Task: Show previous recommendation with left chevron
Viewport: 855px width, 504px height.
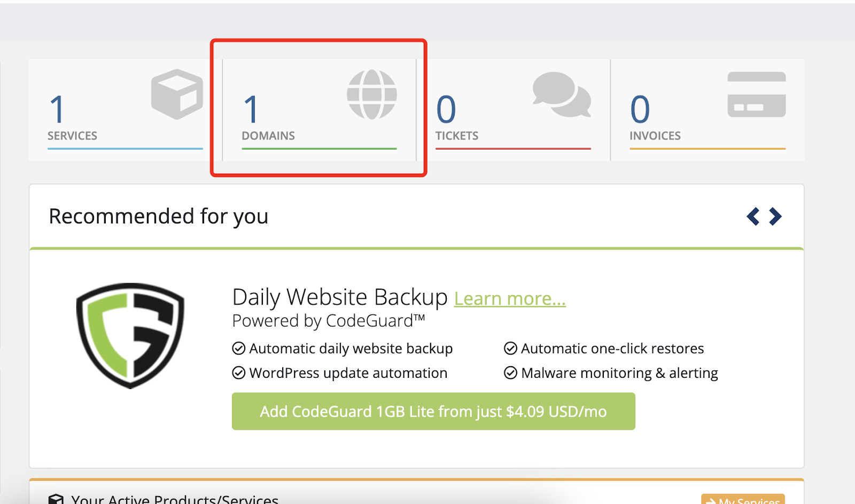Action: [x=753, y=216]
